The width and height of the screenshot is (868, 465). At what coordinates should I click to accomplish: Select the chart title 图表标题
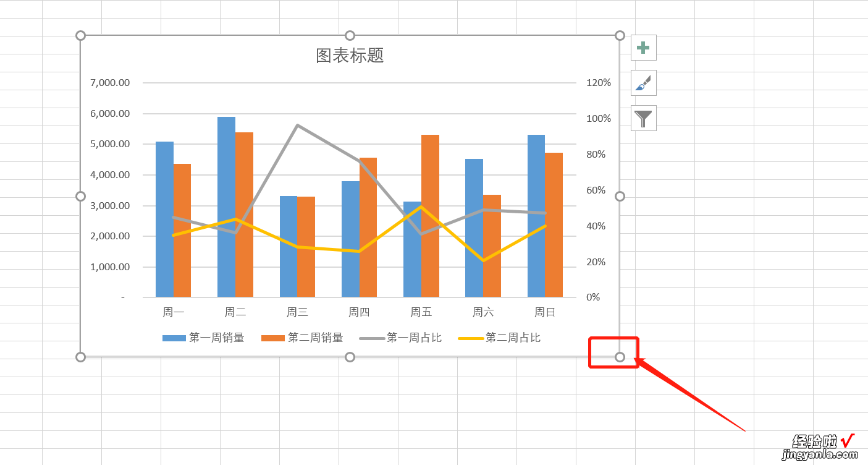[x=350, y=56]
